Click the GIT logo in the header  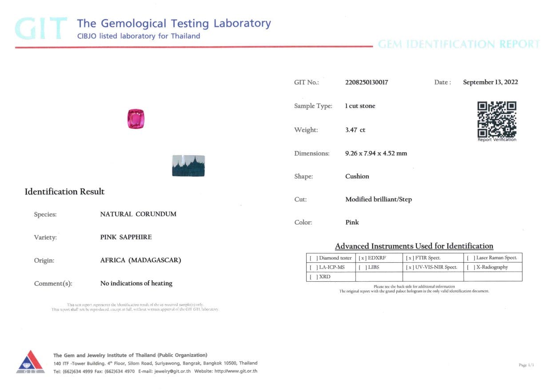pyautogui.click(x=41, y=29)
